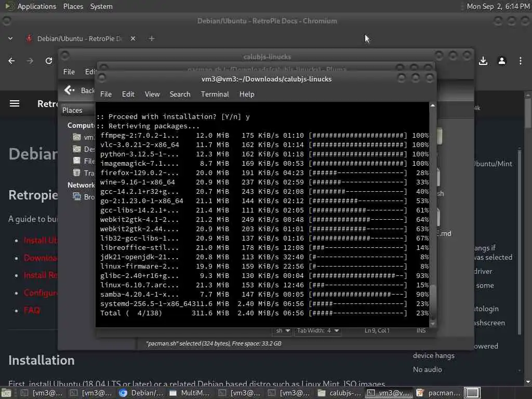Click the Applications menu logo icon

point(10,6)
